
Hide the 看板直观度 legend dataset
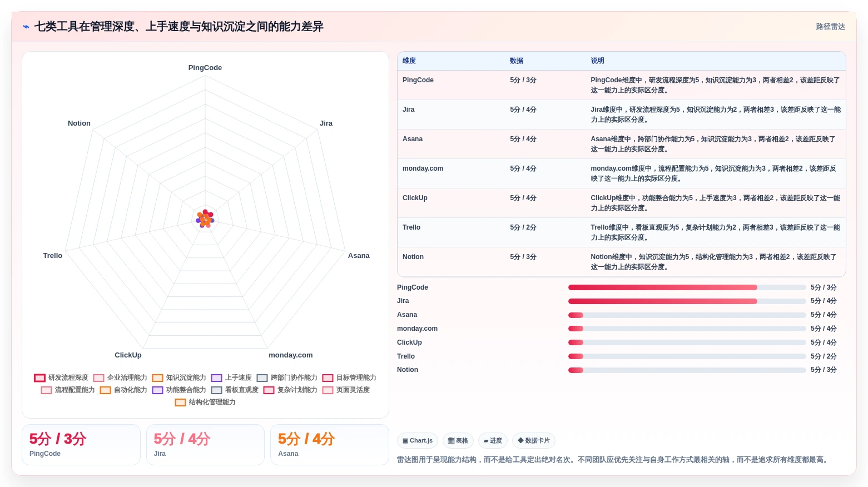tap(235, 390)
